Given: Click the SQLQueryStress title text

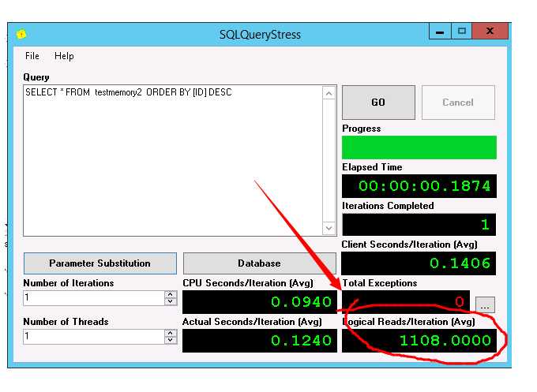Looking at the screenshot, I should 260,35.
